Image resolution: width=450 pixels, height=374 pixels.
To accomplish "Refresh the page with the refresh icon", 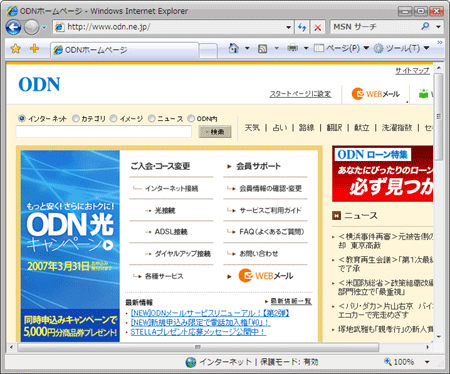I will [x=302, y=27].
